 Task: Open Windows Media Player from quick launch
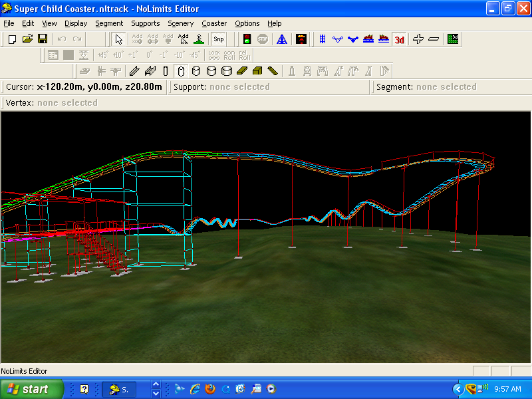(x=271, y=389)
